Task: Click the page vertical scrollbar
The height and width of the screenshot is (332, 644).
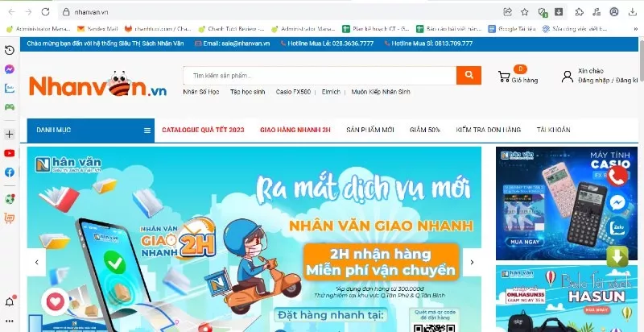Action: pos(641,185)
